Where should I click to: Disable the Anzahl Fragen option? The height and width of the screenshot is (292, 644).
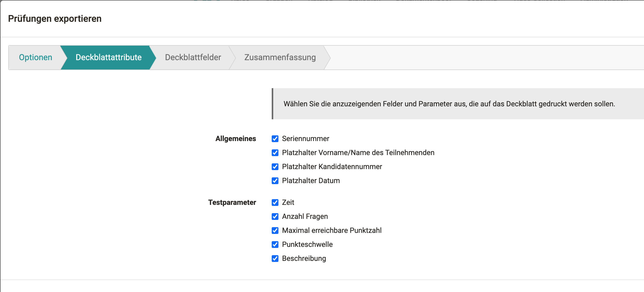(275, 217)
